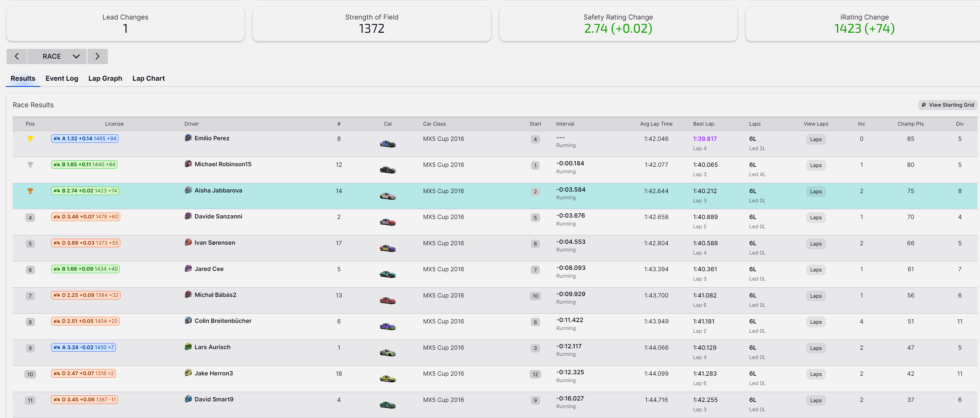This screenshot has width=980, height=418.
Task: Go to the next session with the right arrow
Action: (x=97, y=56)
